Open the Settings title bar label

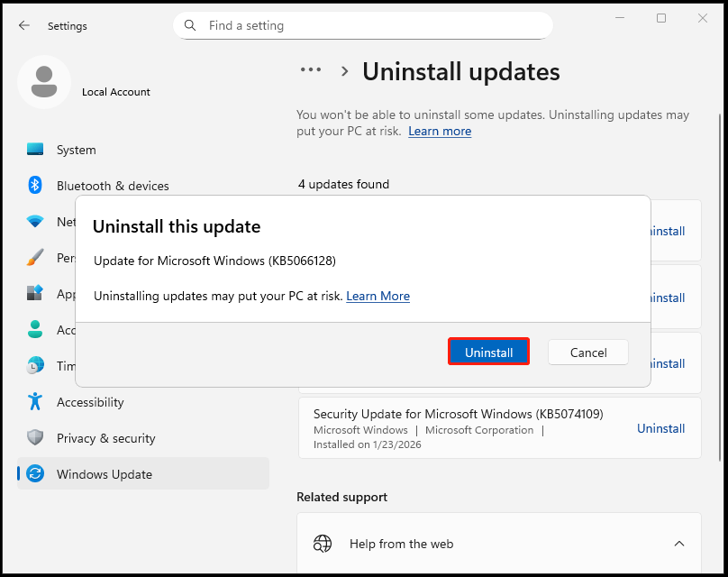point(67,26)
